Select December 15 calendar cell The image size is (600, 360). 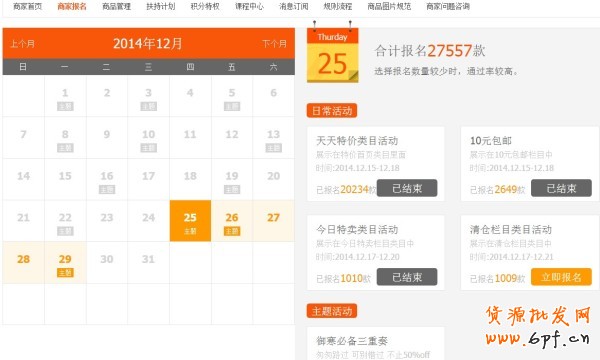tap(65, 179)
